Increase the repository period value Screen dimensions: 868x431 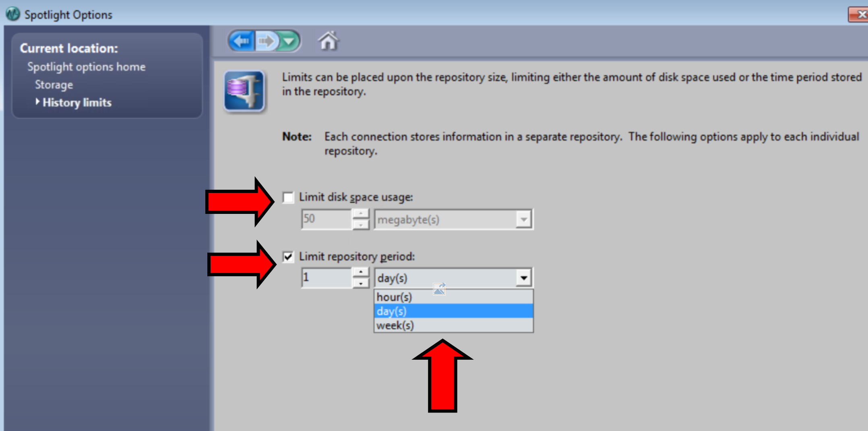pos(361,272)
